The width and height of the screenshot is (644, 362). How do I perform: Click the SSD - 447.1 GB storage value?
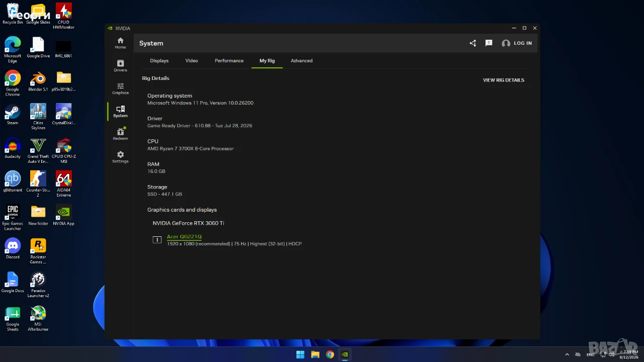165,194
